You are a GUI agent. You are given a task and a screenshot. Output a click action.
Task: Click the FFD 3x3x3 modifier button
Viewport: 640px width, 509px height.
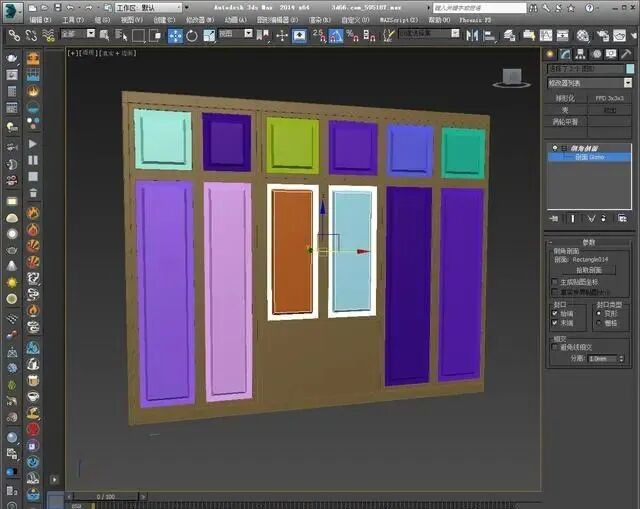point(609,98)
